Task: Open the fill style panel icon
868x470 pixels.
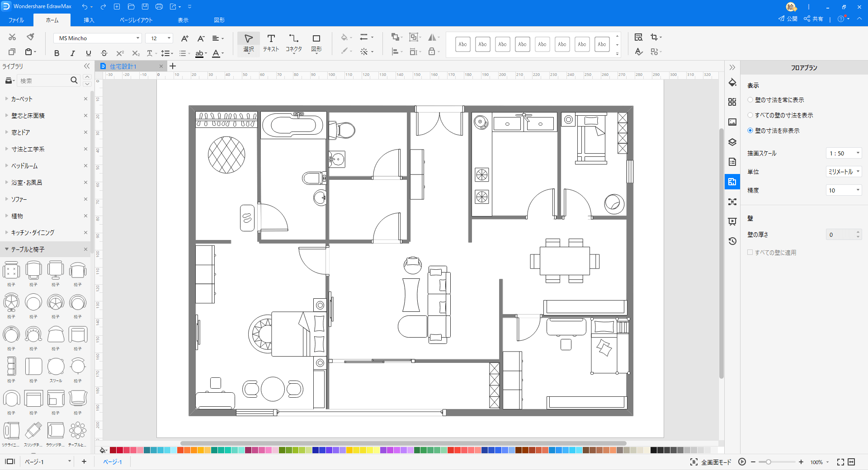Action: tap(732, 83)
